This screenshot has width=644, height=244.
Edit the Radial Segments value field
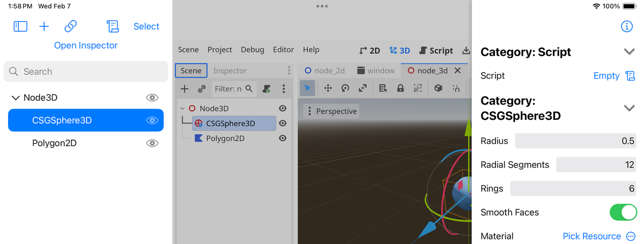[597, 164]
